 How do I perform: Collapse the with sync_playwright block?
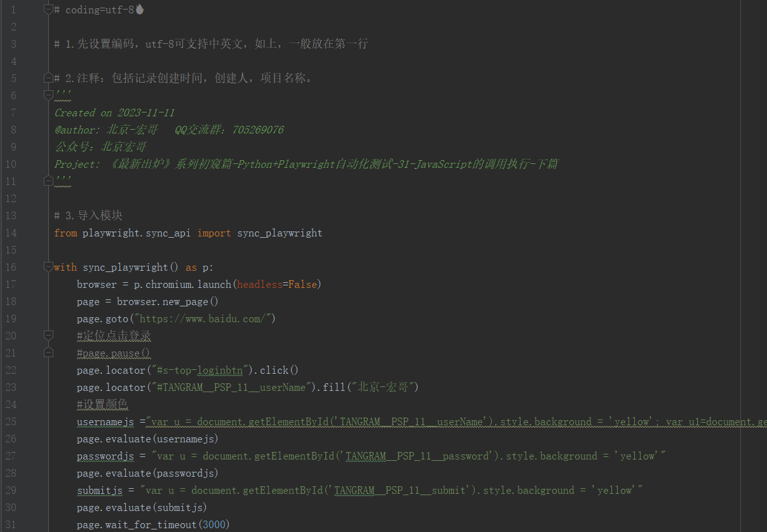(x=48, y=266)
